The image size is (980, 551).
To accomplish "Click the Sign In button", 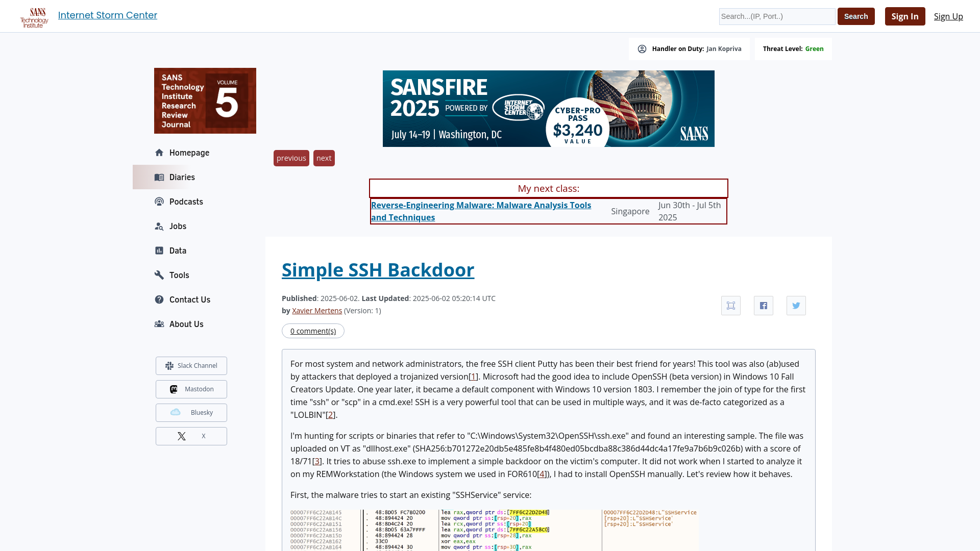I will point(905,16).
